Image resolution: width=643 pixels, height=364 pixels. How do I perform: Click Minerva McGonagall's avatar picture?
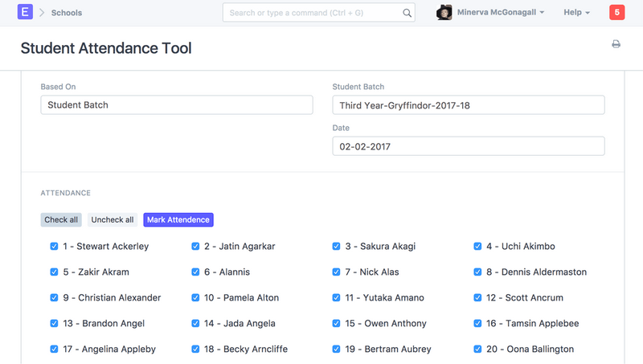pyautogui.click(x=444, y=13)
